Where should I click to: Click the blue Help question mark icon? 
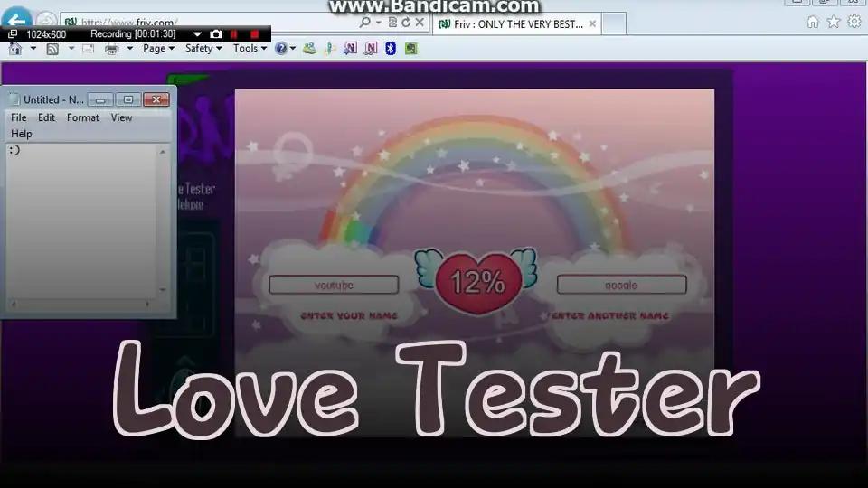[x=281, y=49]
